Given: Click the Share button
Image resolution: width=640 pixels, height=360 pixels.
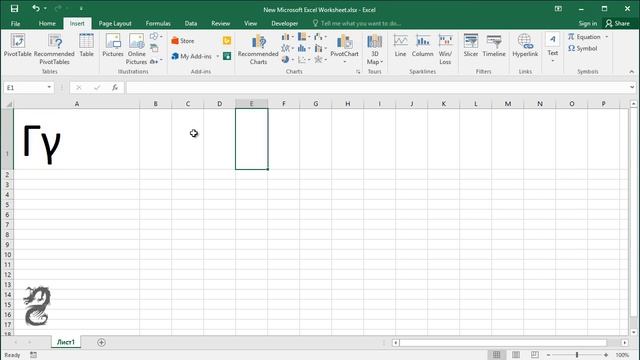Looking at the screenshot, I should tap(617, 23).
